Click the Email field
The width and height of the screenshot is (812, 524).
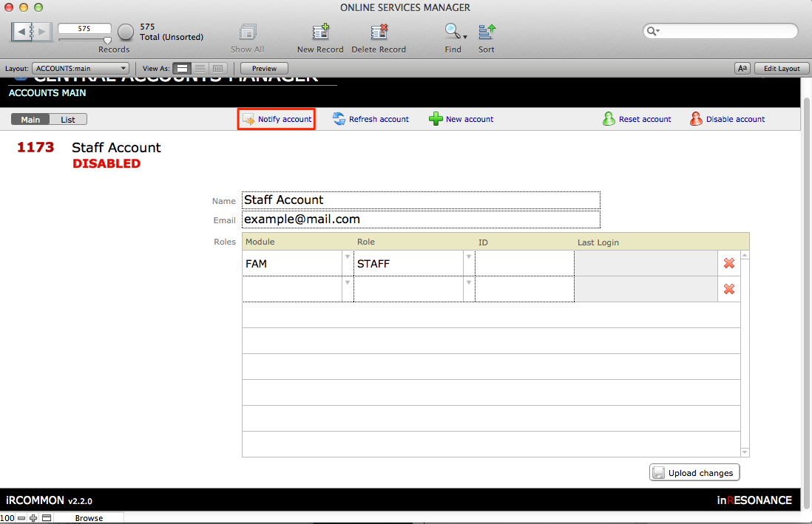pyautogui.click(x=420, y=220)
